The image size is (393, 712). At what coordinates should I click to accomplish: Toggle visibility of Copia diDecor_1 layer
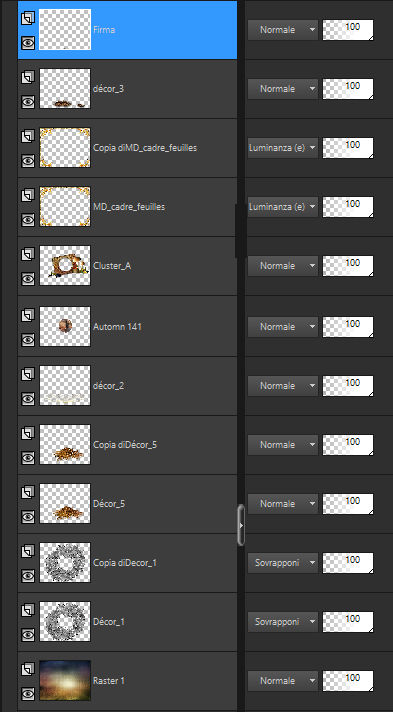[28, 576]
